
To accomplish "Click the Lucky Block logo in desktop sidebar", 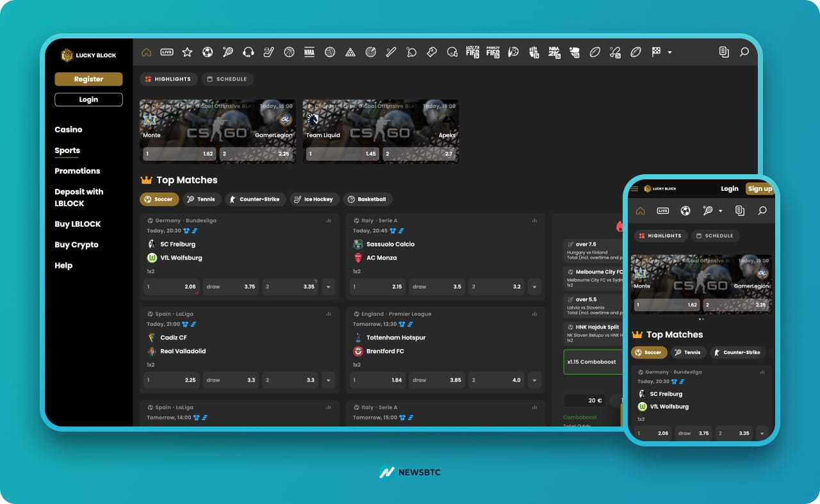I will tap(88, 55).
